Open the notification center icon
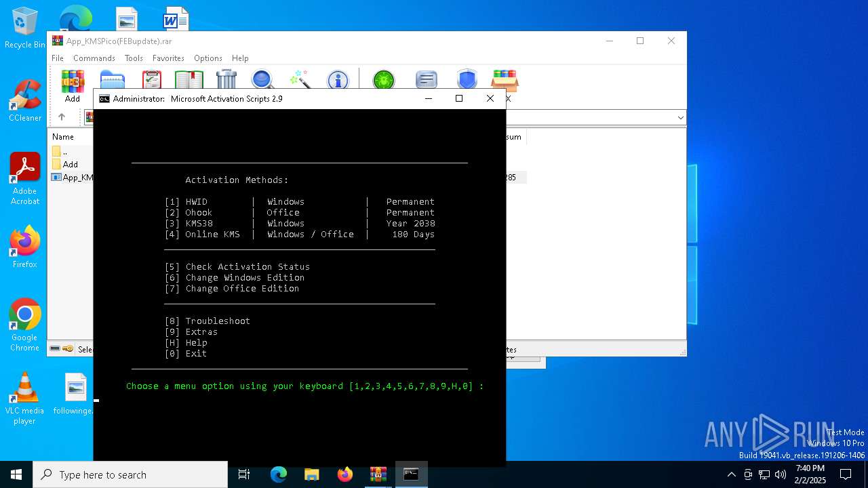This screenshot has height=488, width=868. 846,474
